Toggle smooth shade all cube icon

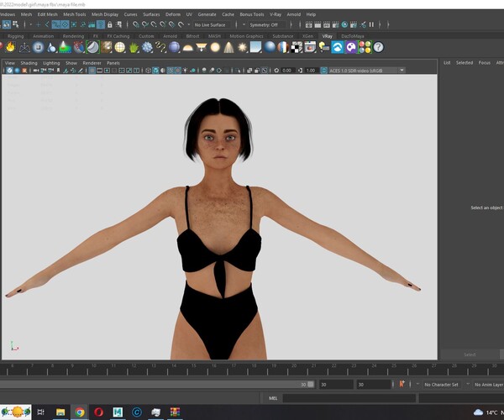pos(155,71)
